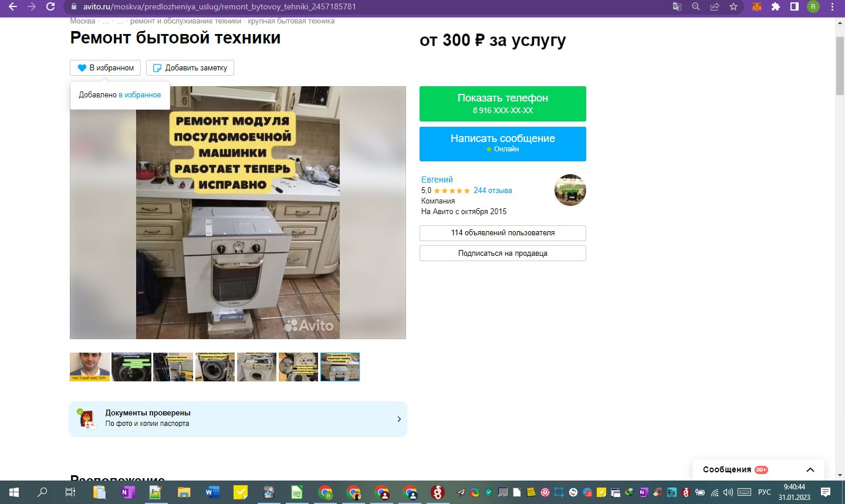Open the MetaMask fox extension

757,6
